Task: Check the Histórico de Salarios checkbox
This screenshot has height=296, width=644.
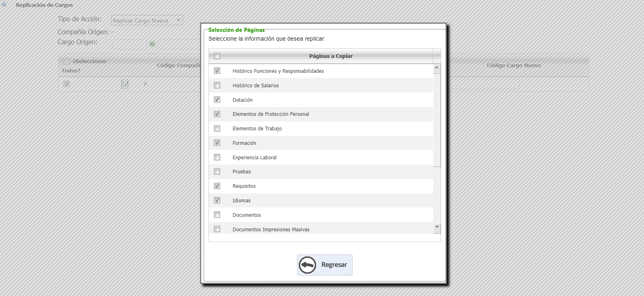Action: [217, 85]
